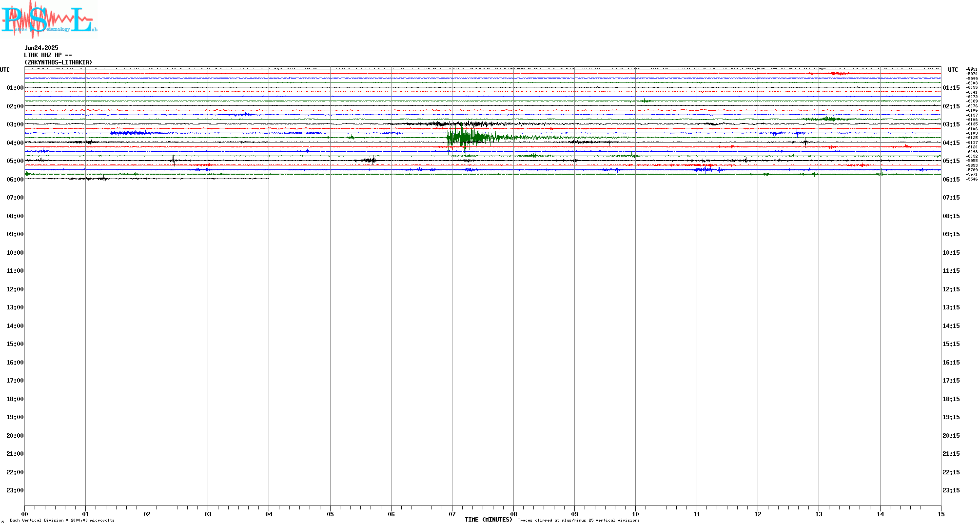Click the 23:15 time label on right axis
980x527 pixels.
click(951, 490)
